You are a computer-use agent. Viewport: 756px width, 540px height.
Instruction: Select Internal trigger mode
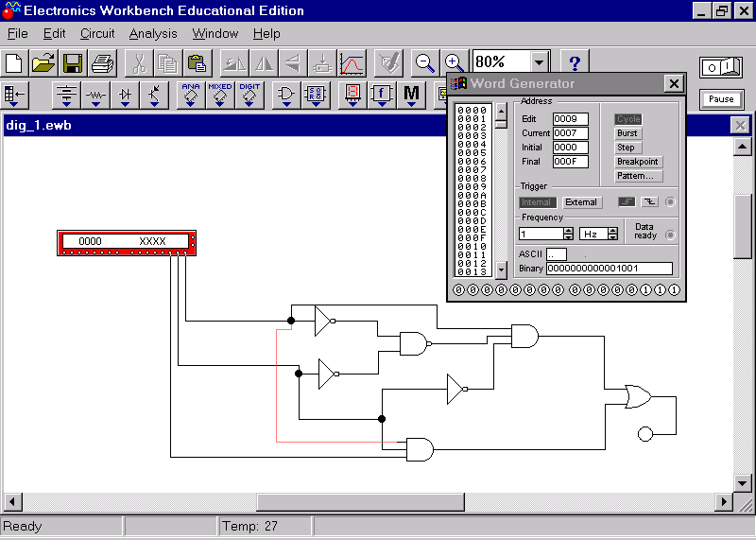(x=538, y=202)
